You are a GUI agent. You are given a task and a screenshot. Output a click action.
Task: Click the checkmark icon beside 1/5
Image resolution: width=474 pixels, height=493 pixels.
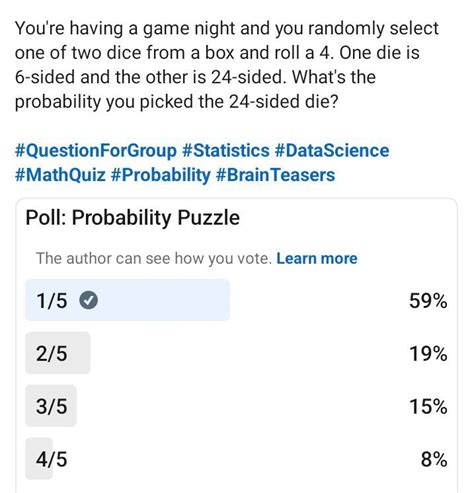pos(88,300)
